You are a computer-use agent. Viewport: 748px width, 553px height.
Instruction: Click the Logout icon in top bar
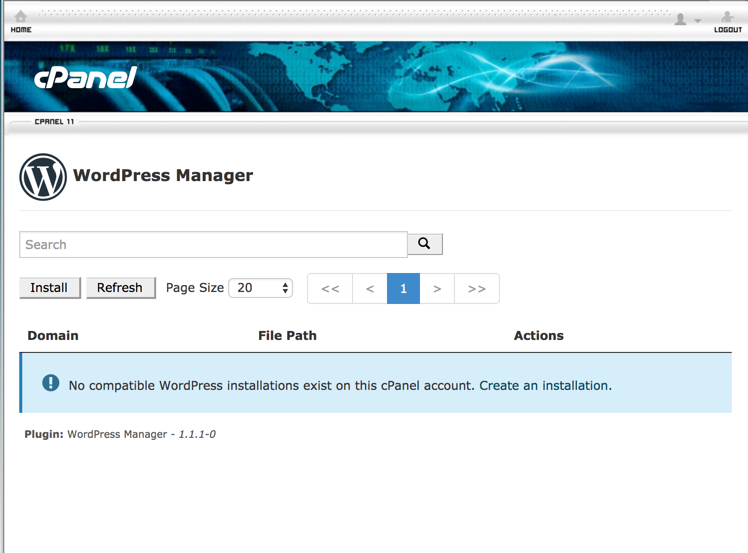pyautogui.click(x=727, y=17)
